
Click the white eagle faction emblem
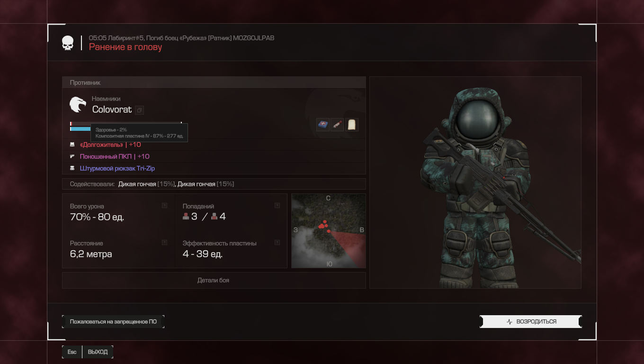tap(78, 104)
